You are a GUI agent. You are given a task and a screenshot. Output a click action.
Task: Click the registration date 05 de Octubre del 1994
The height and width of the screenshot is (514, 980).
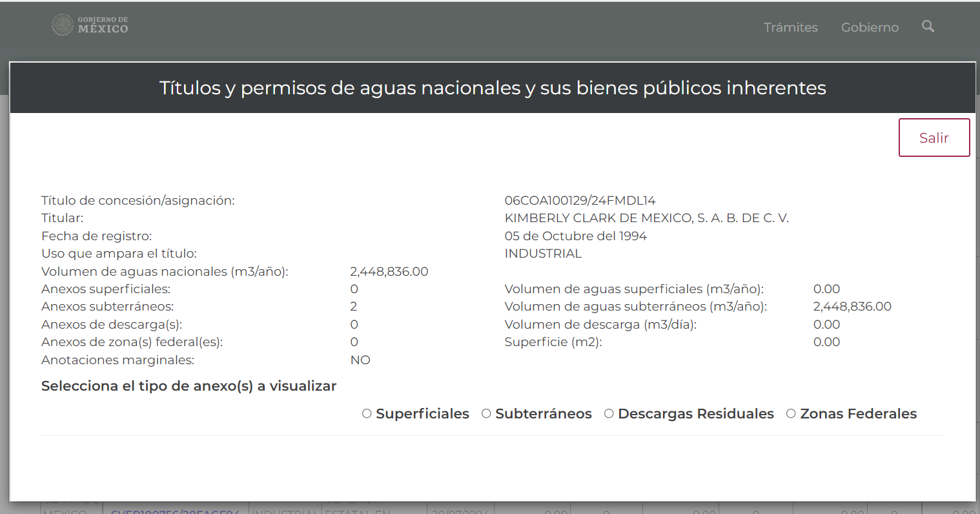575,236
